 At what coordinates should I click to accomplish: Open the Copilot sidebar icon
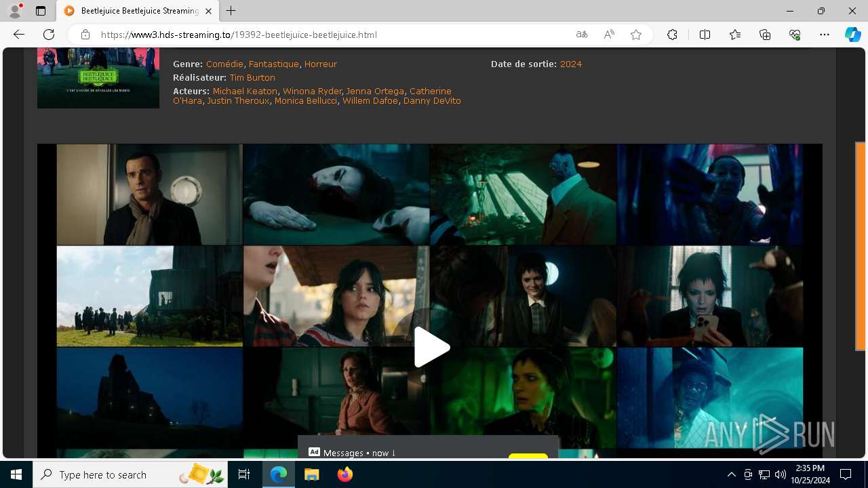tap(853, 35)
